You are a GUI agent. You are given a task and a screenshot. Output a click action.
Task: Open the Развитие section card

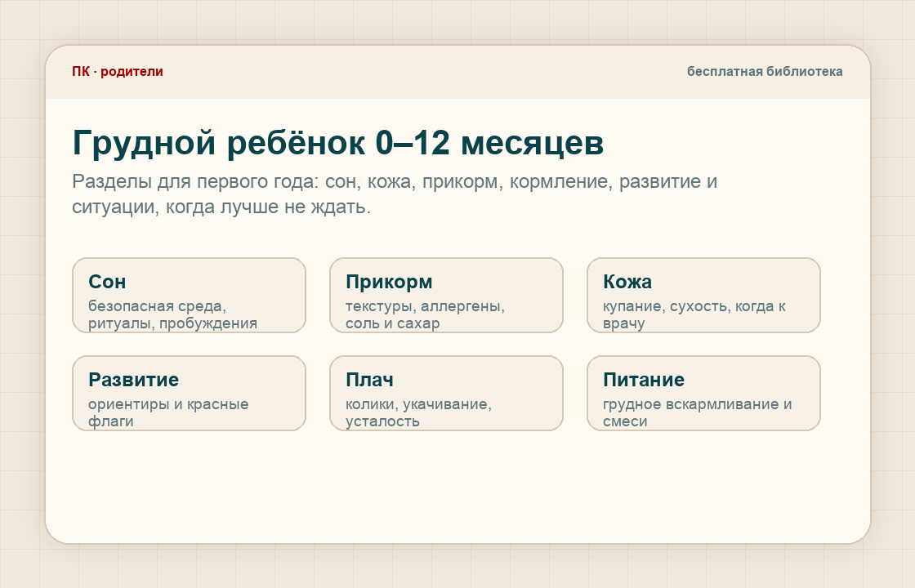(x=189, y=393)
